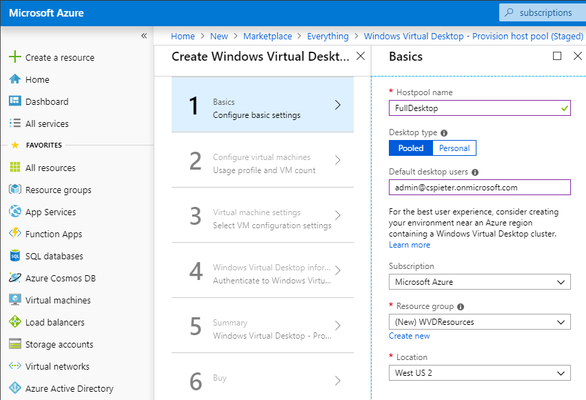The height and width of the screenshot is (400, 586).
Task: Close the Basics blade
Action: (x=577, y=56)
